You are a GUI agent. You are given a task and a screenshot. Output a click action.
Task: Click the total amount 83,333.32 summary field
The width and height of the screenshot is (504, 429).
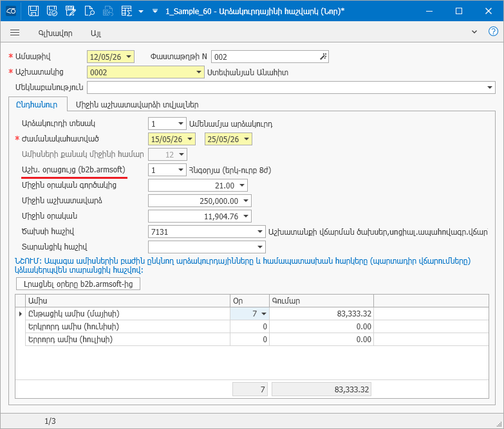(321, 389)
